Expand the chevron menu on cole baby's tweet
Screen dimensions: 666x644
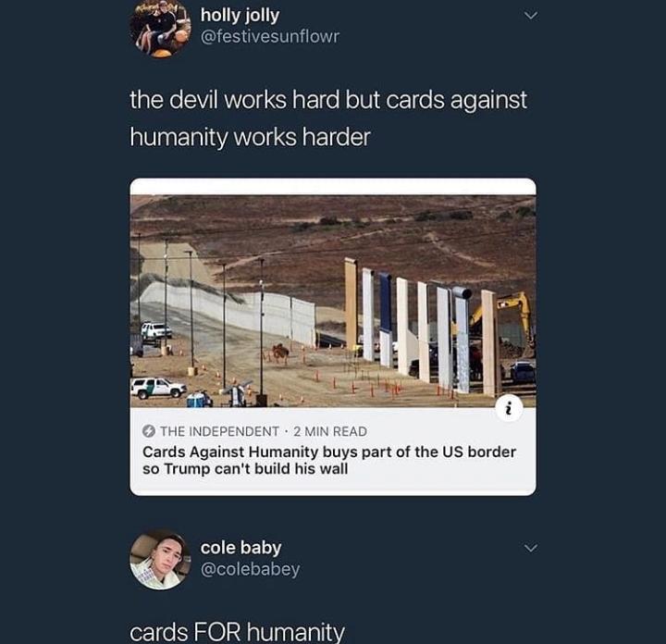coord(531,548)
